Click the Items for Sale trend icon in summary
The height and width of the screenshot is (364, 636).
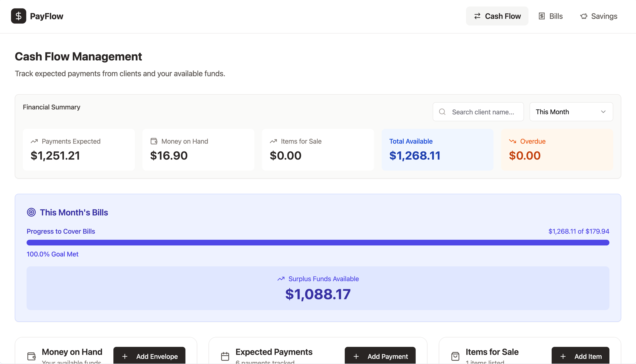point(273,141)
